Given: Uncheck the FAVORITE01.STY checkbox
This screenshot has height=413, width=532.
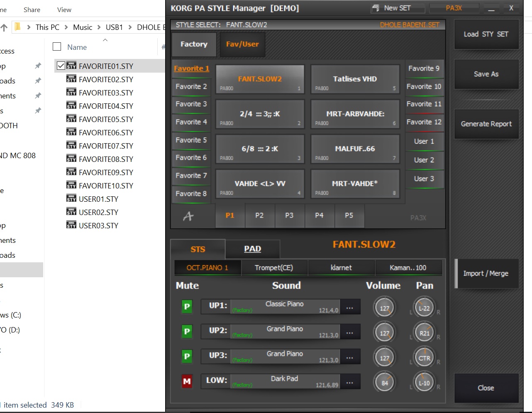Looking at the screenshot, I should [x=61, y=66].
